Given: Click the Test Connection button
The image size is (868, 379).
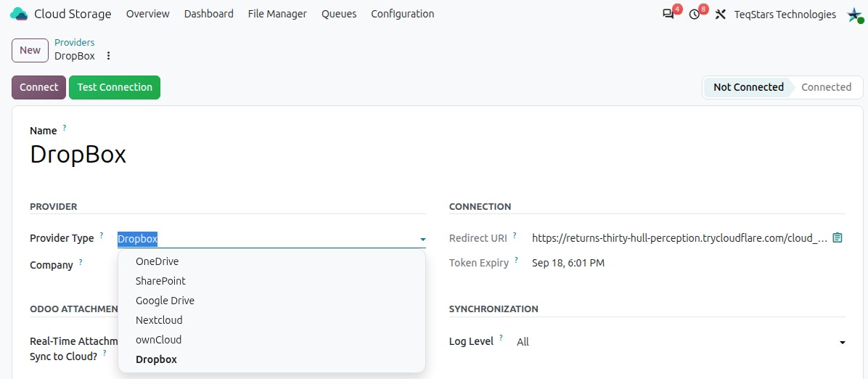Looking at the screenshot, I should 115,88.
